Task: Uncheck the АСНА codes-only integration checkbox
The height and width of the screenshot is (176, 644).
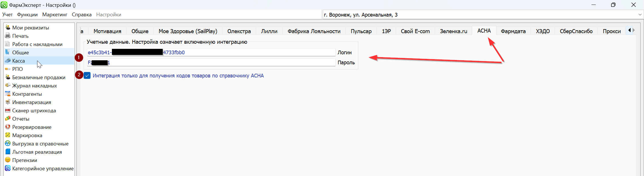Action: point(87,76)
